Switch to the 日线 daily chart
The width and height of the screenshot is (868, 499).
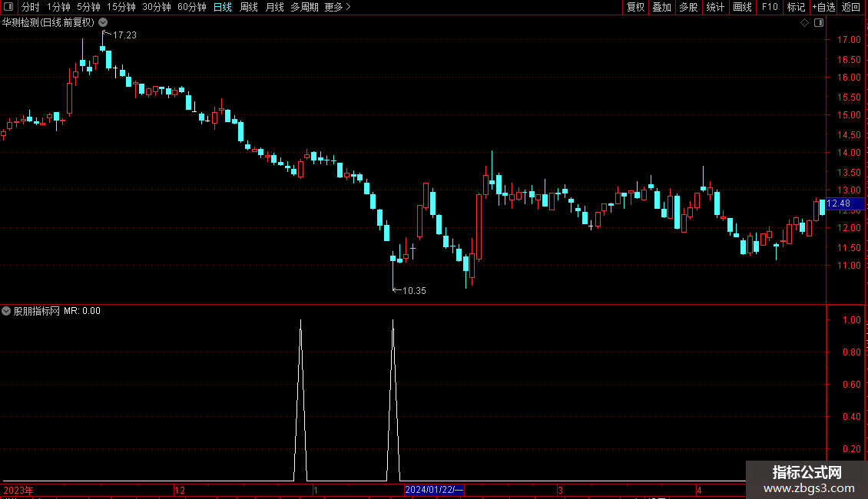point(223,7)
